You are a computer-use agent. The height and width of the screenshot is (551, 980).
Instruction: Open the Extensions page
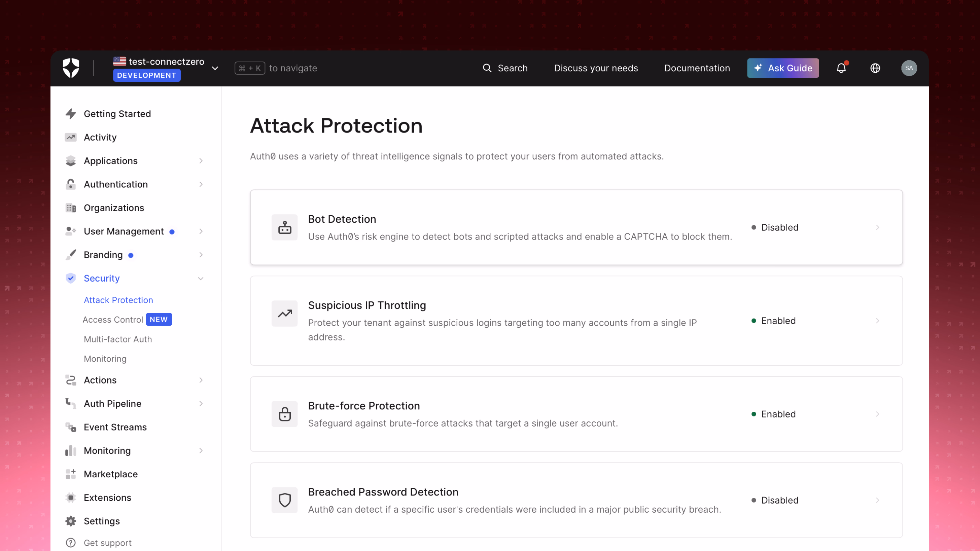[x=107, y=498]
